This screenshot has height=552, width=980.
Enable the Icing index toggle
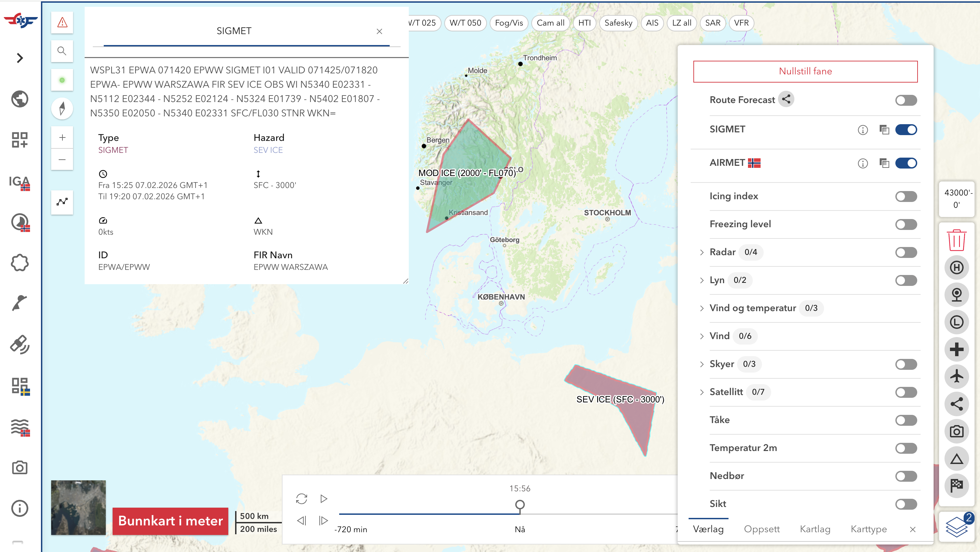click(x=906, y=196)
